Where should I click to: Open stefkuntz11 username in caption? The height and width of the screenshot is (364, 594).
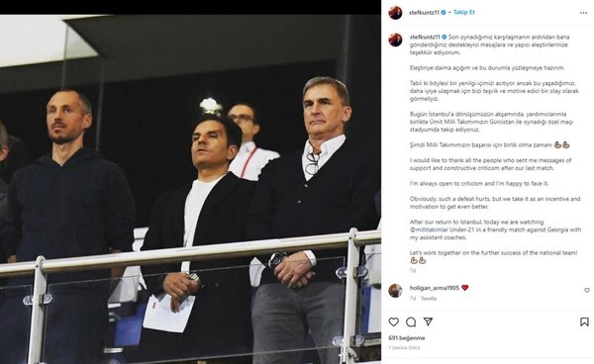425,37
